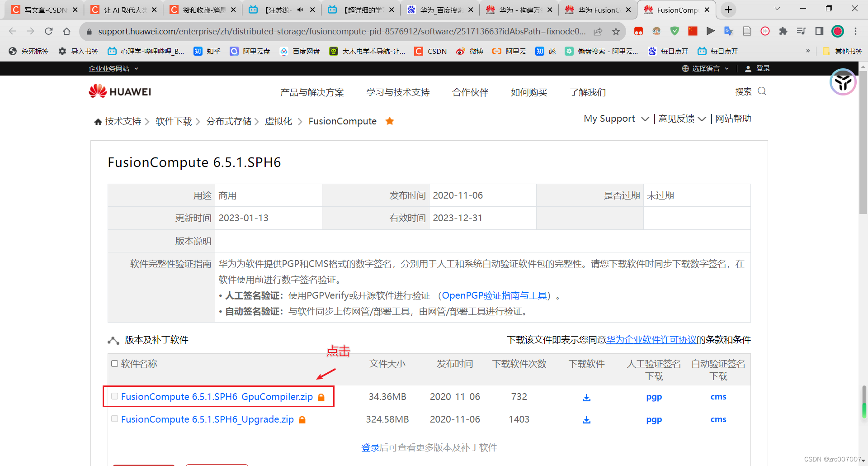Screen dimensions: 868x466
Task: Click the 登录 link in top bar
Action: pyautogui.click(x=763, y=68)
